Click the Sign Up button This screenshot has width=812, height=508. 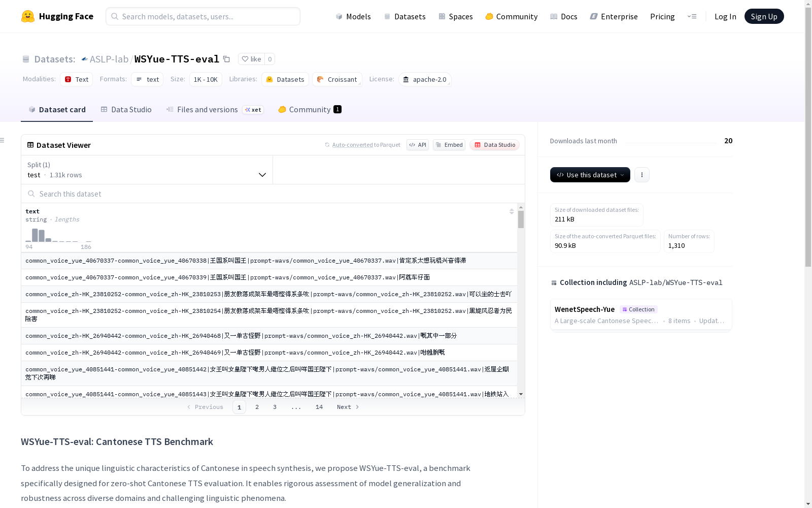(x=764, y=16)
